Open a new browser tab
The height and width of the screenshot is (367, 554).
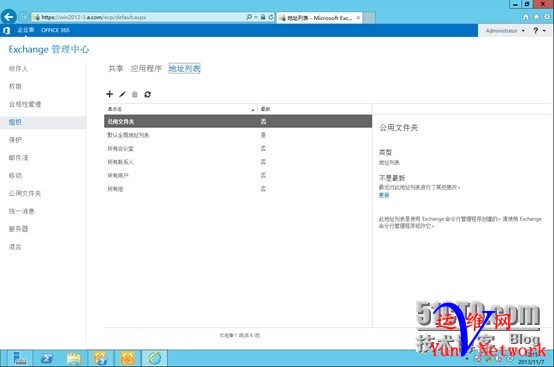click(x=369, y=18)
